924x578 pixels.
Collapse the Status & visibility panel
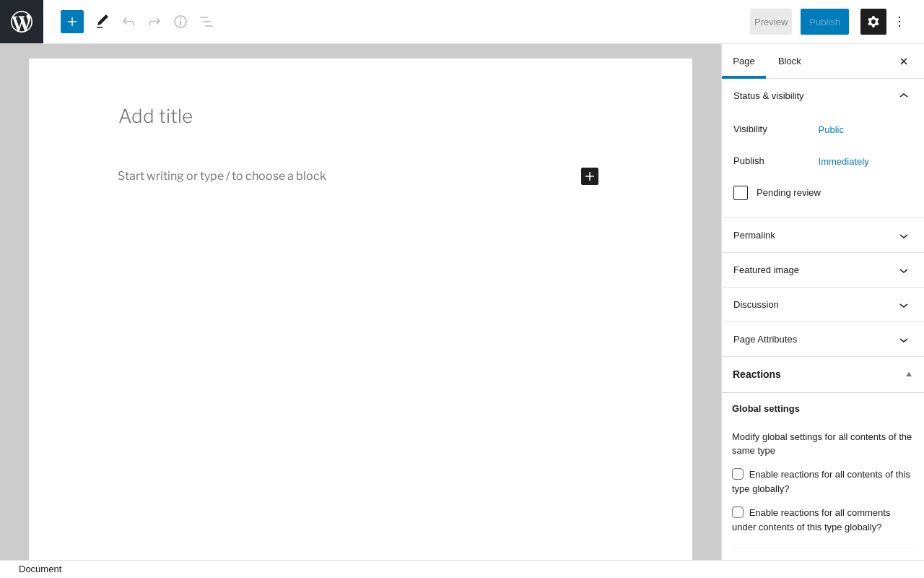pos(822,96)
